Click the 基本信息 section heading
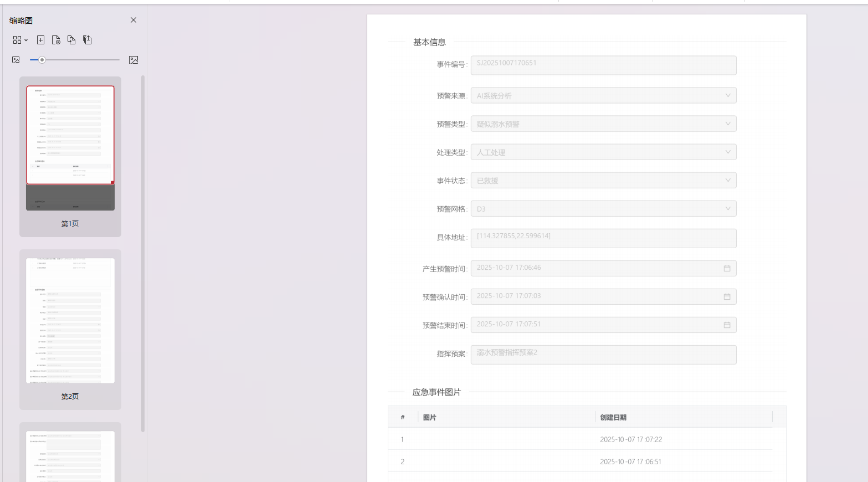 coord(429,42)
